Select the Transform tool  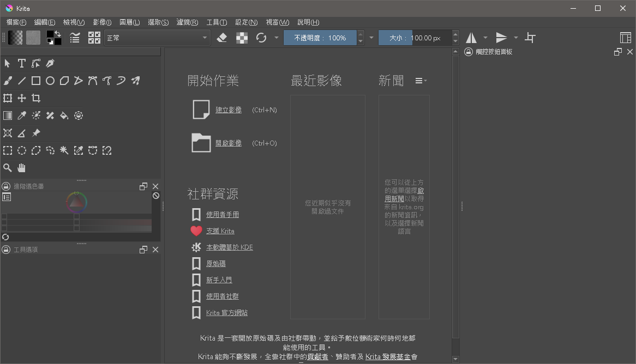[x=8, y=98]
